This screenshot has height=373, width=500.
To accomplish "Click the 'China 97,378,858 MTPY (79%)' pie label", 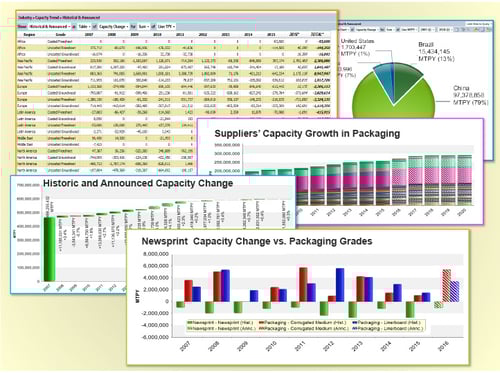I will click(x=470, y=95).
